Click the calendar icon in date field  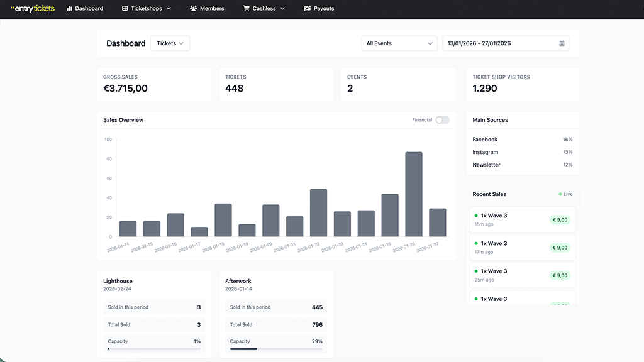[562, 43]
